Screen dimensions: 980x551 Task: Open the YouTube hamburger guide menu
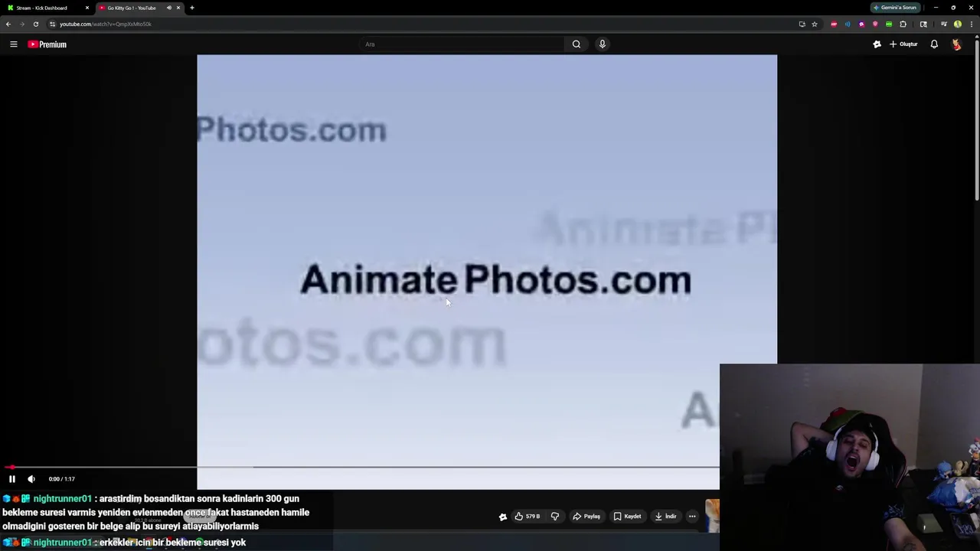13,44
